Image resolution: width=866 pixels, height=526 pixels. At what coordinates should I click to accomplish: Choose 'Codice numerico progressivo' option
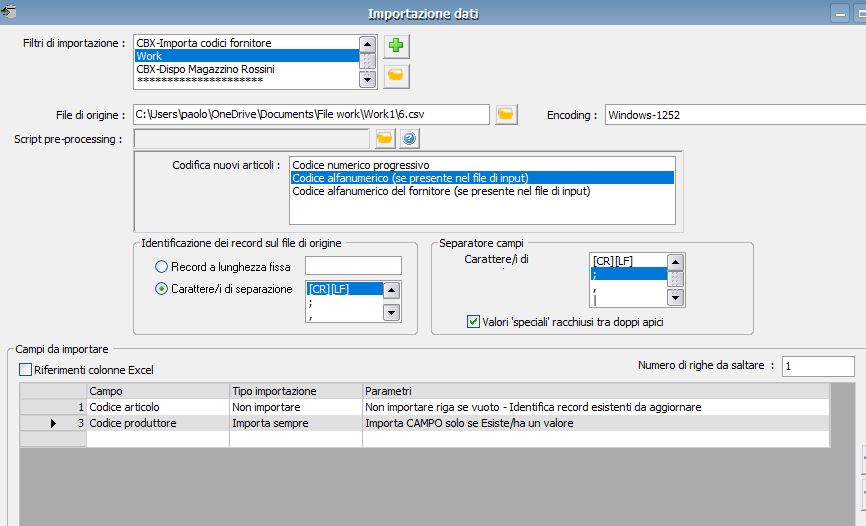[482, 165]
